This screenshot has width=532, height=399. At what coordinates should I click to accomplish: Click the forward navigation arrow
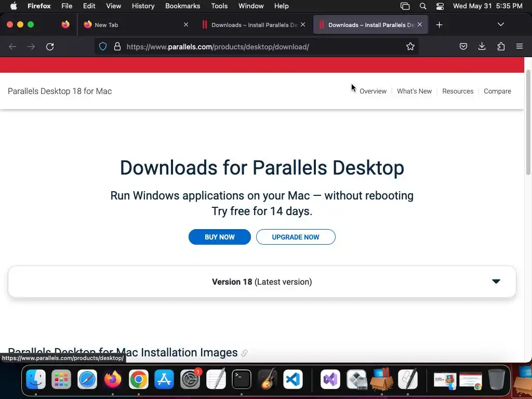(31, 46)
